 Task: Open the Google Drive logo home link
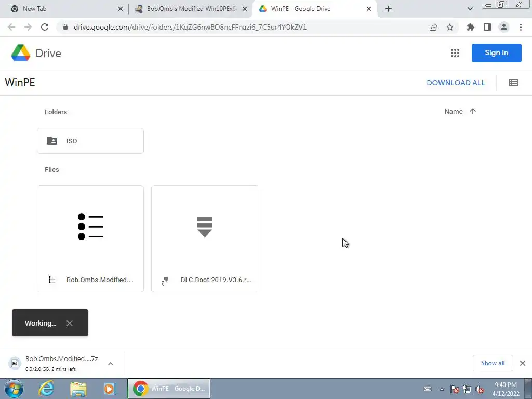click(36, 53)
